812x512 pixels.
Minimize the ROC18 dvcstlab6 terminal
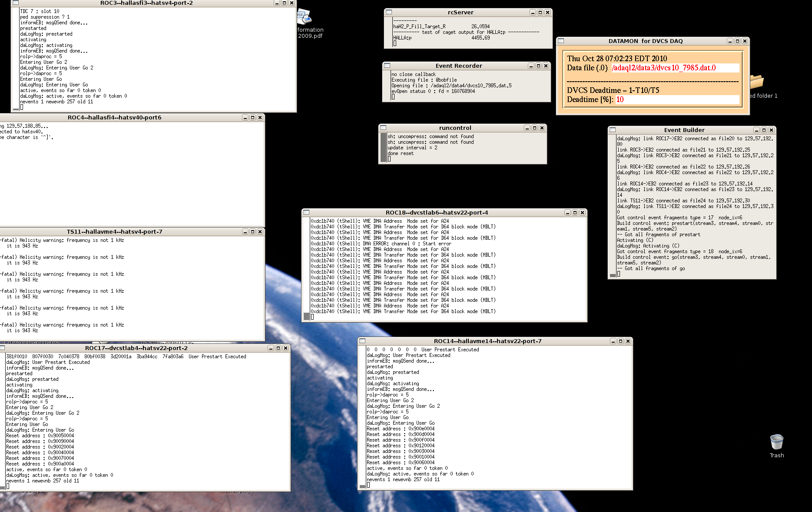pyautogui.click(x=567, y=213)
